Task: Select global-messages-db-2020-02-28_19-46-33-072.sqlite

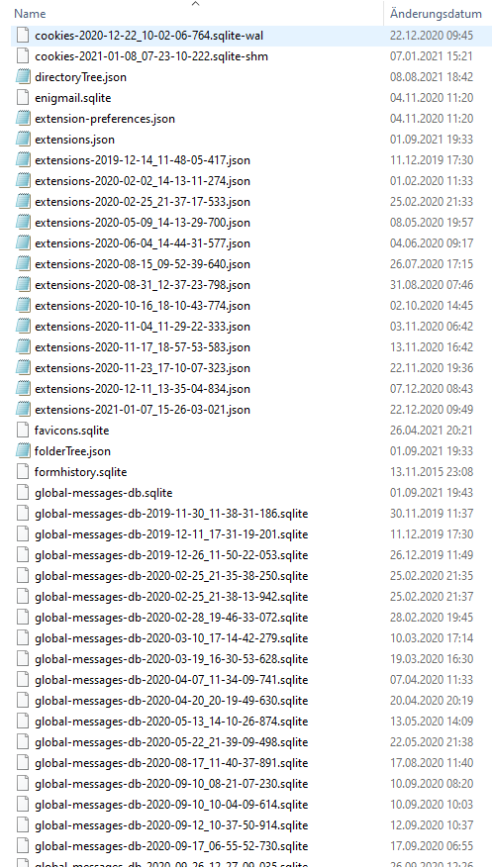Action: point(171,618)
